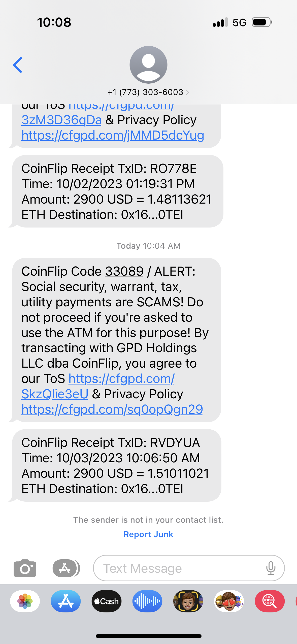Open the cfgpd.com/jMMD5dcYug link
Image resolution: width=297 pixels, height=644 pixels.
point(113,135)
